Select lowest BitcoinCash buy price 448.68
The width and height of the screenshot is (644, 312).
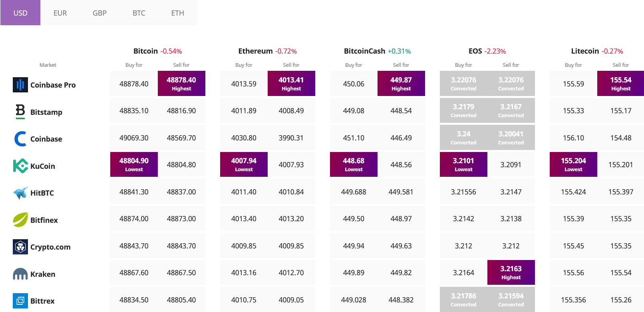coord(354,164)
